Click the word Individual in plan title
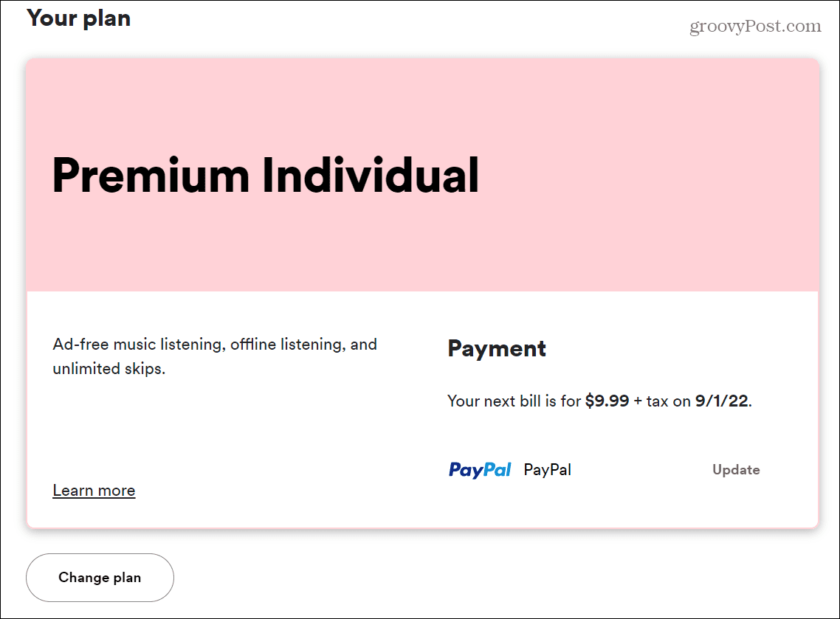Viewport: 840px width, 619px height. (x=371, y=176)
